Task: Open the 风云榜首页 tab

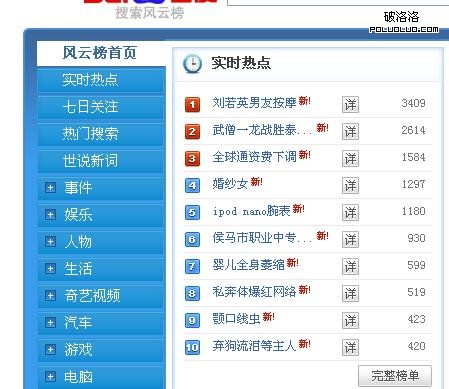Action: point(101,53)
